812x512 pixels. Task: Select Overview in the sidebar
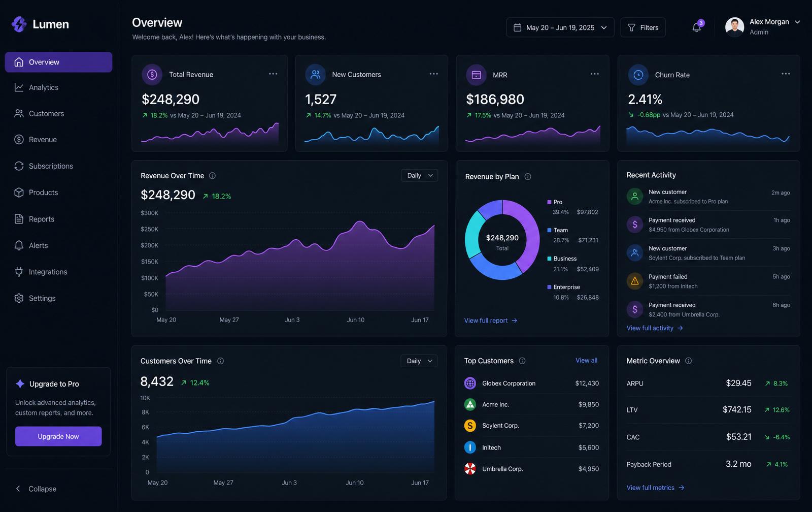coord(58,62)
